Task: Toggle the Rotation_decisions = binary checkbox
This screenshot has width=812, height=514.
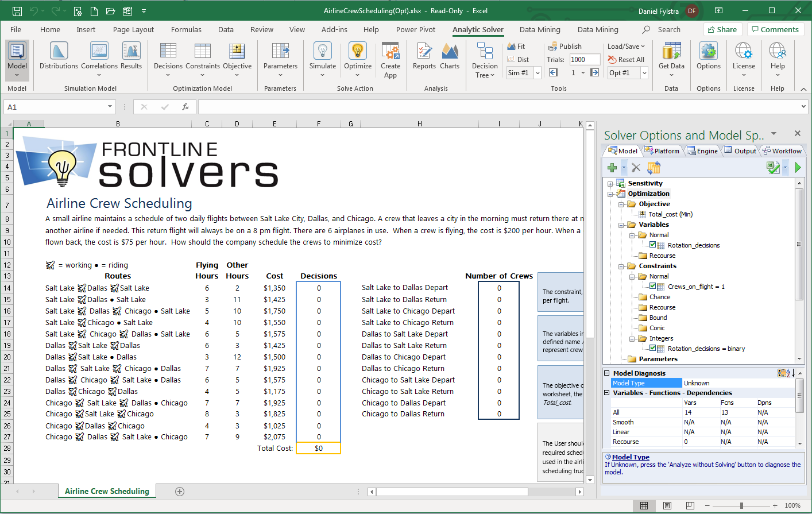Action: pos(652,348)
